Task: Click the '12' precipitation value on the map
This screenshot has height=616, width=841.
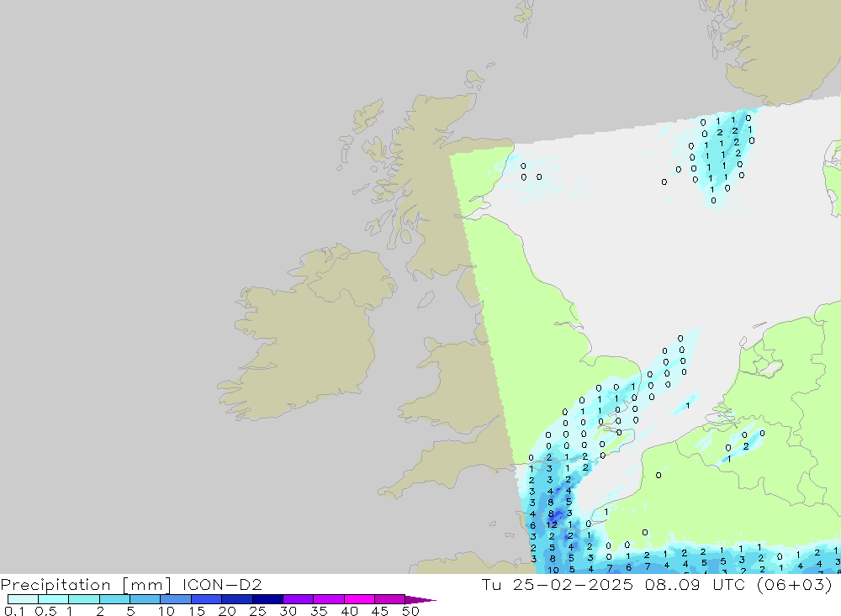Action: point(552,525)
